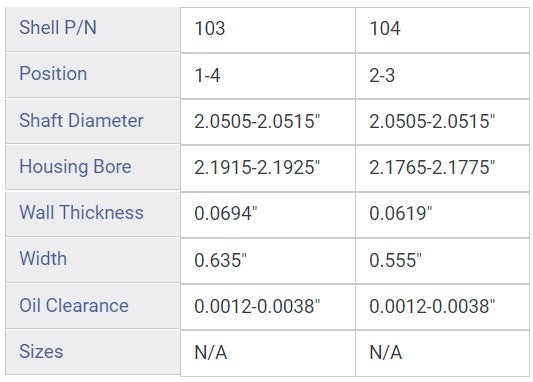Click the 103 part number cell
Image resolution: width=533 pixels, height=382 pixels.
(x=268, y=30)
